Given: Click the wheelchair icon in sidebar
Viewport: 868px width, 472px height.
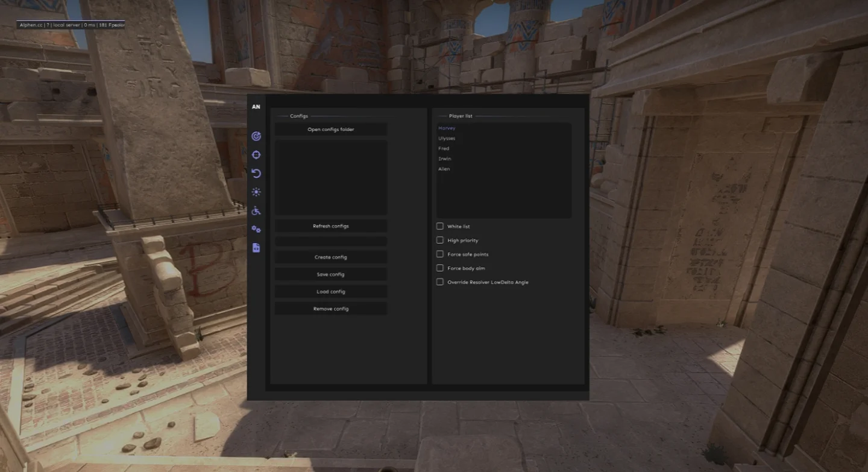Looking at the screenshot, I should coord(256,211).
